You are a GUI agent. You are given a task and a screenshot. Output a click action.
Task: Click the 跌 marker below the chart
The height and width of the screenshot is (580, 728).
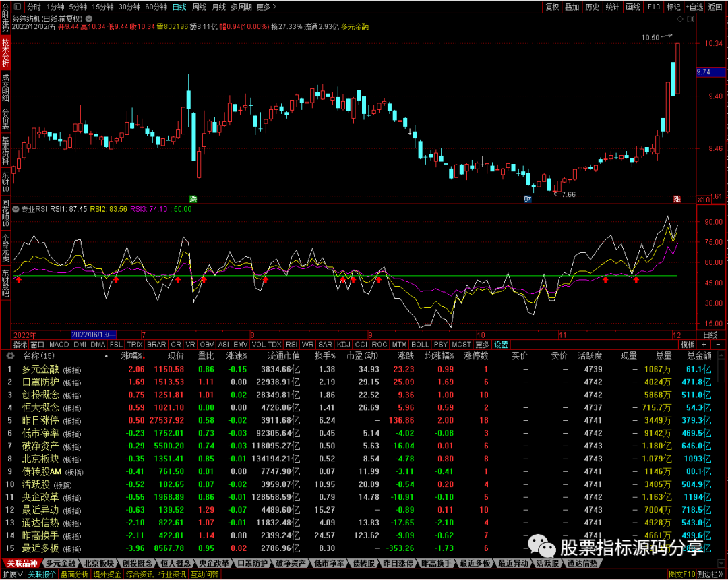pyautogui.click(x=193, y=199)
